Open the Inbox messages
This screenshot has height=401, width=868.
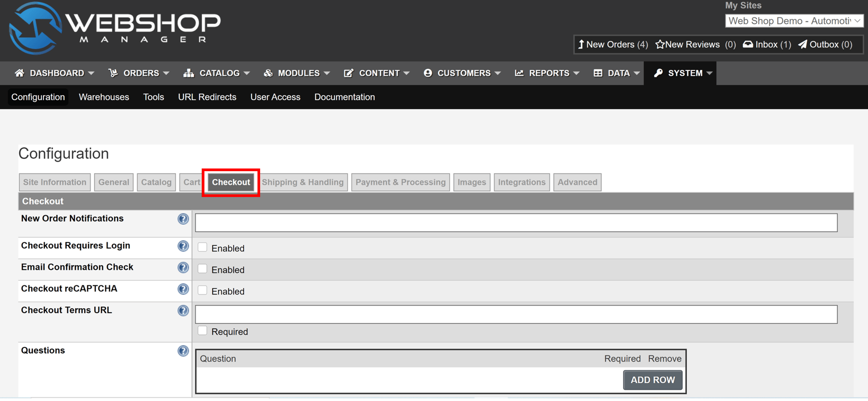coord(767,44)
